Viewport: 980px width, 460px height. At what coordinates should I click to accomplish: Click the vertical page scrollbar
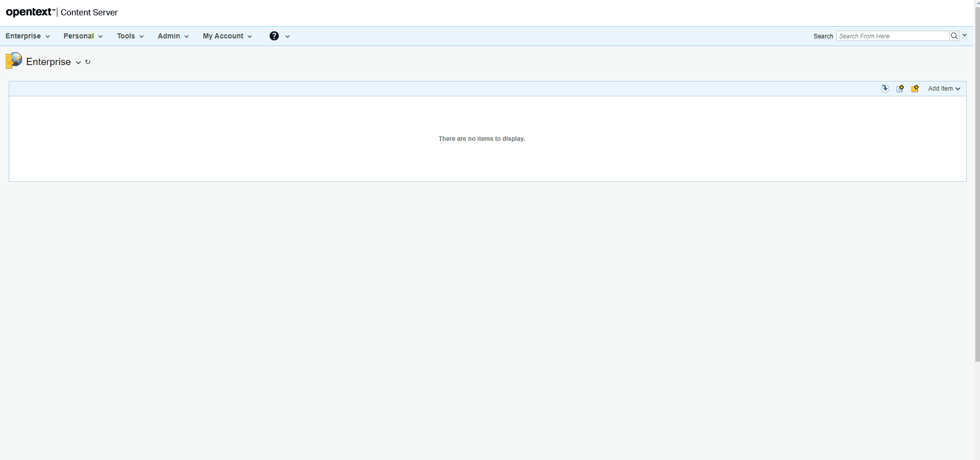[x=977, y=184]
